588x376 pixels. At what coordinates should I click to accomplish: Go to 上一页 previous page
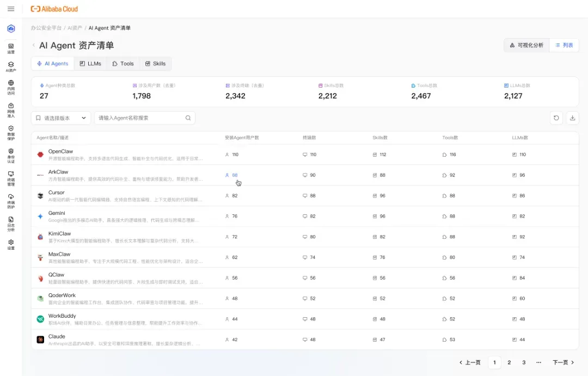(x=470, y=362)
